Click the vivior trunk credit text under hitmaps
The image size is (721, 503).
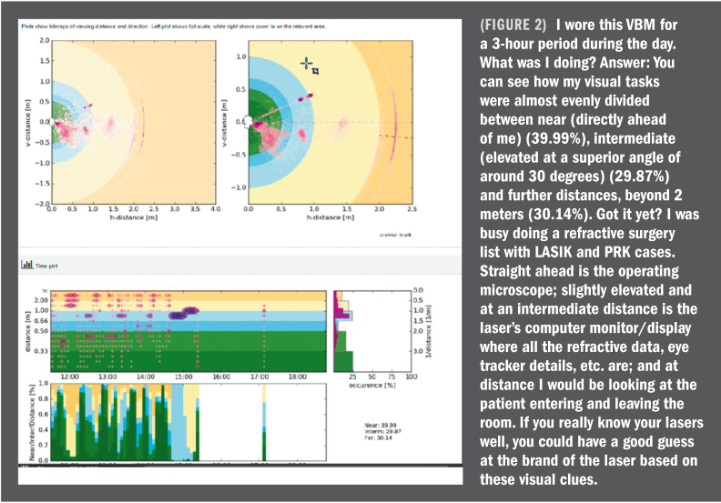(396, 235)
